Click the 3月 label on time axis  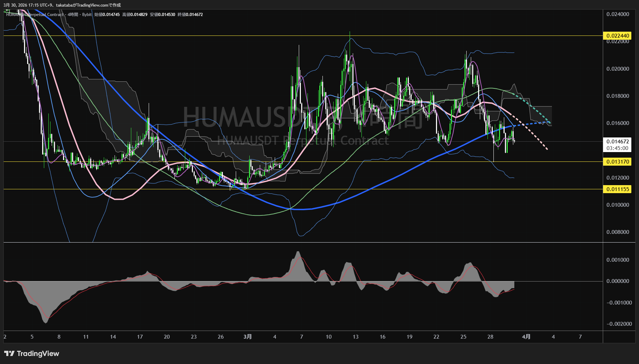pos(248,337)
